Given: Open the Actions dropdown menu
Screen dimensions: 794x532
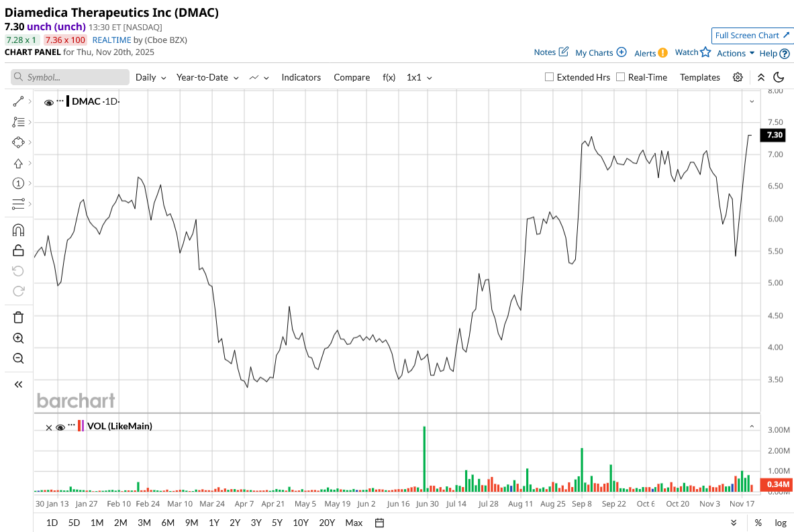Looking at the screenshot, I should [x=736, y=53].
